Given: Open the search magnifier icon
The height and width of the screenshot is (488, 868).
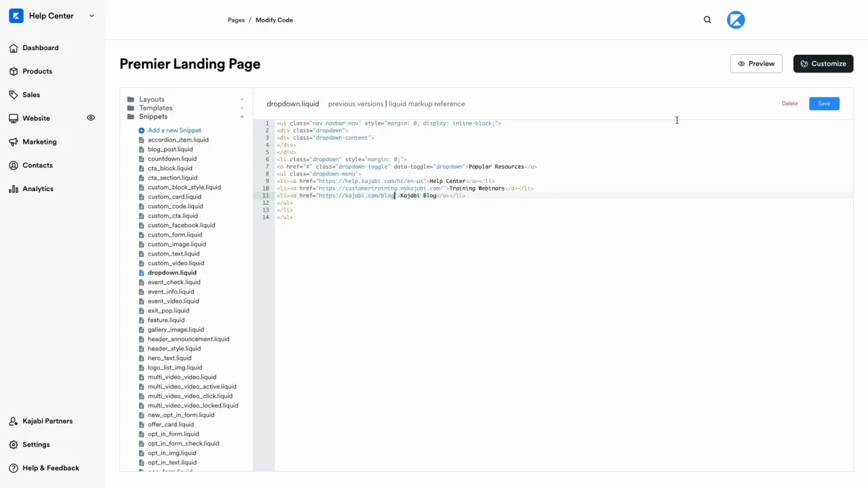Looking at the screenshot, I should tap(707, 20).
